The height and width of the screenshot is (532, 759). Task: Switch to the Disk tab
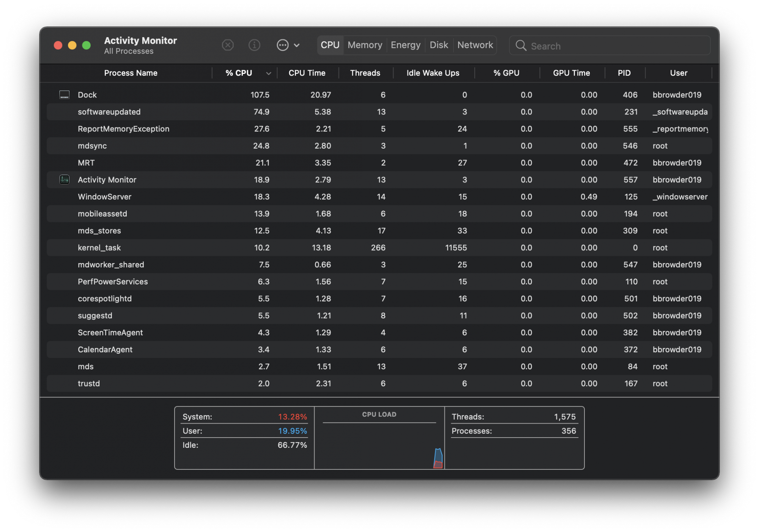[x=439, y=45]
